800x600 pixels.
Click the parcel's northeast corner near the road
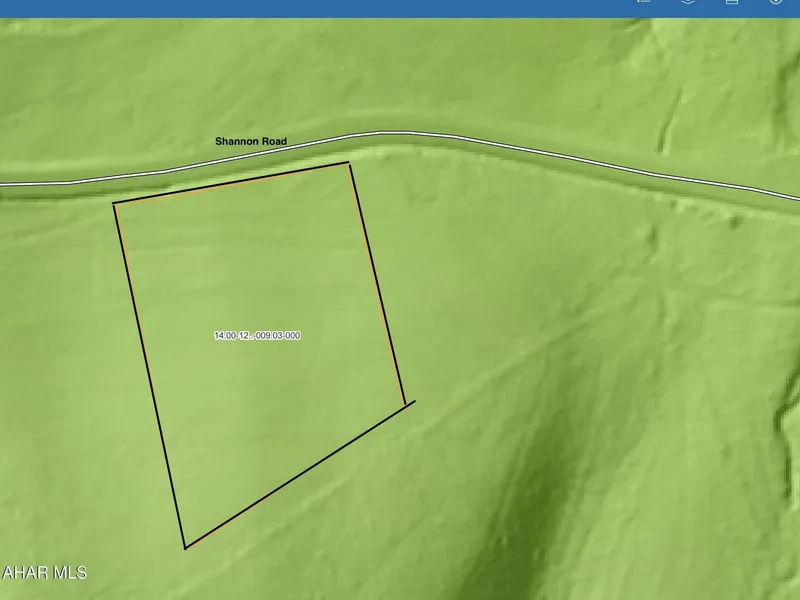click(348, 163)
